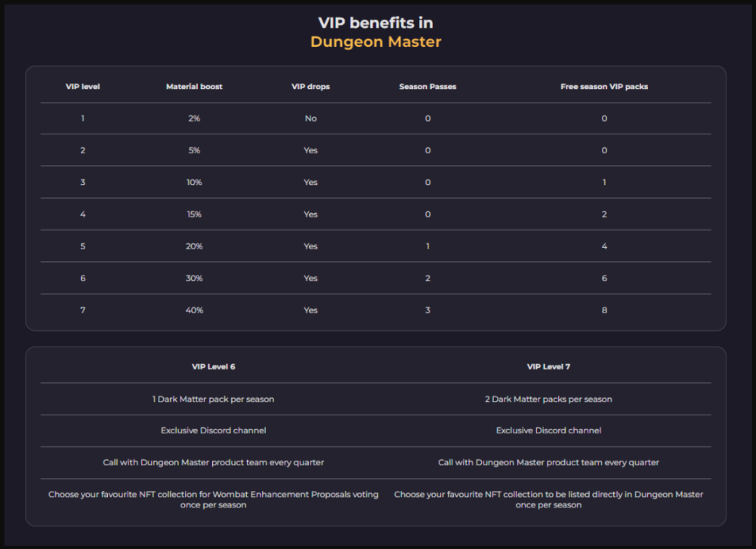Screen dimensions: 756x549
Task: Click the Season Passes "3" in the 40% row
Action: tap(427, 310)
